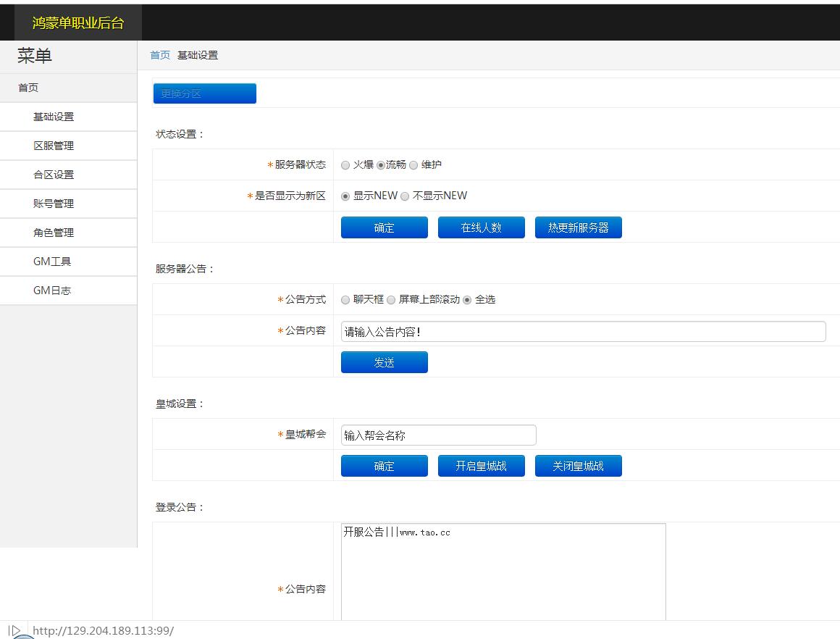The image size is (840, 639).
Task: Go to 合区设置 in the sidebar
Action: (x=54, y=175)
